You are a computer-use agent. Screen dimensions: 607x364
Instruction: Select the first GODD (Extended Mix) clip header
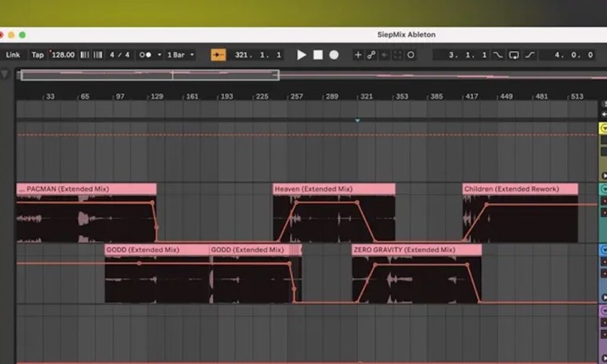[x=156, y=250]
